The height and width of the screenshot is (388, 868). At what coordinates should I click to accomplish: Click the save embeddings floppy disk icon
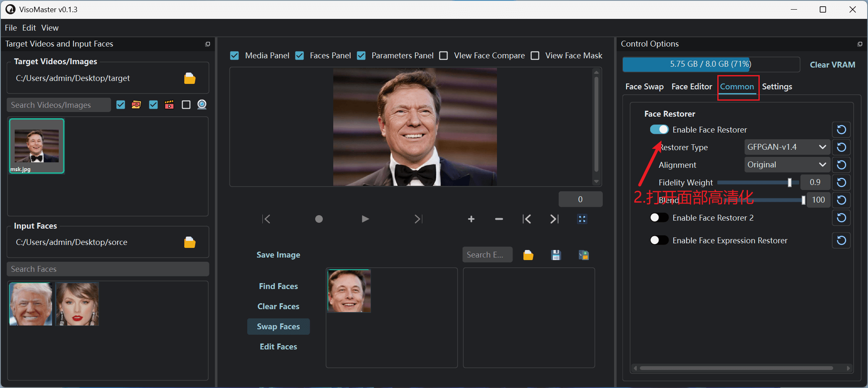pos(556,255)
